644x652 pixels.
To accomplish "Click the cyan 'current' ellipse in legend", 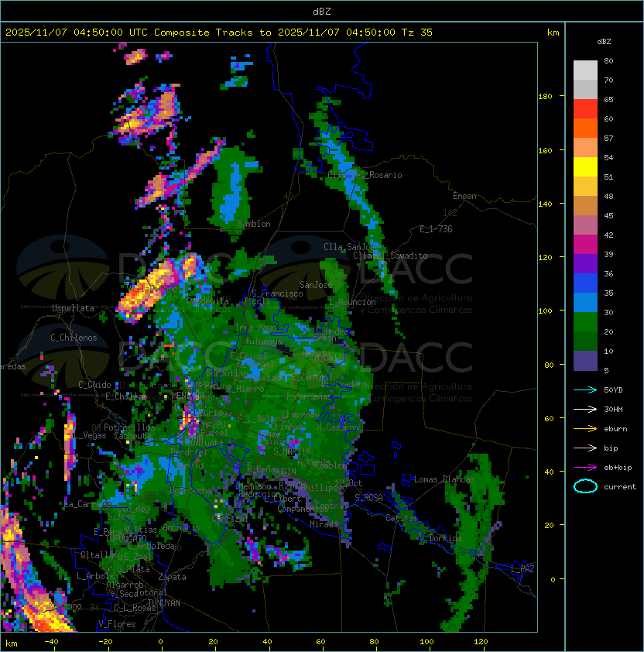I will tap(585, 486).
